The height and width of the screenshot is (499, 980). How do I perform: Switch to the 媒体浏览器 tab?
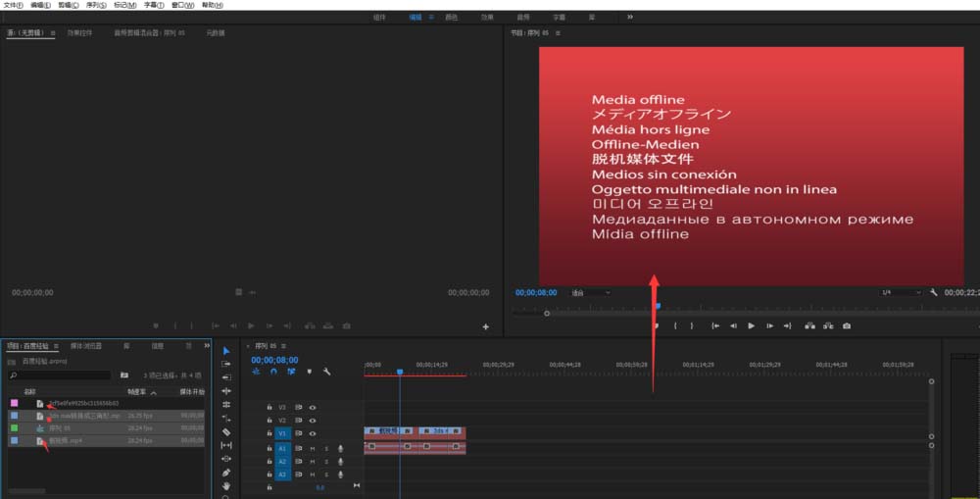click(85, 346)
